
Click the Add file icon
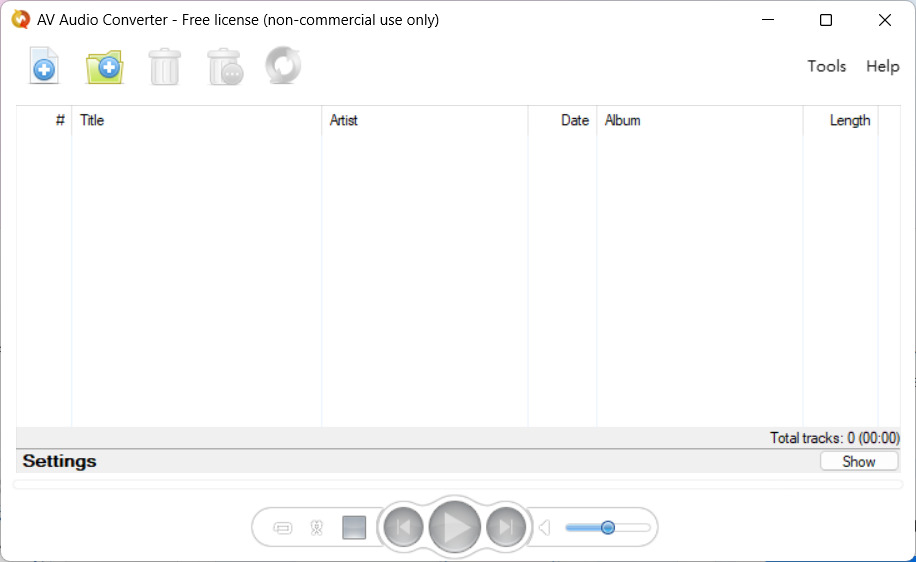pyautogui.click(x=44, y=66)
